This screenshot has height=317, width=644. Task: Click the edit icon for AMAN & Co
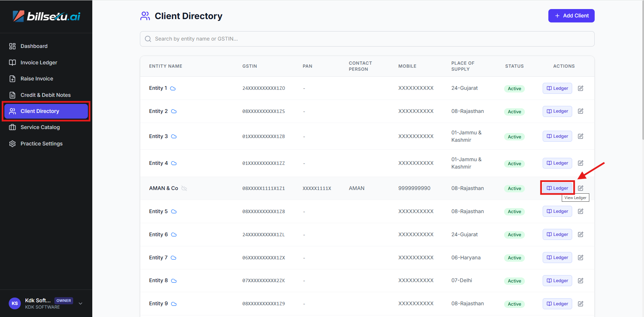tap(581, 188)
